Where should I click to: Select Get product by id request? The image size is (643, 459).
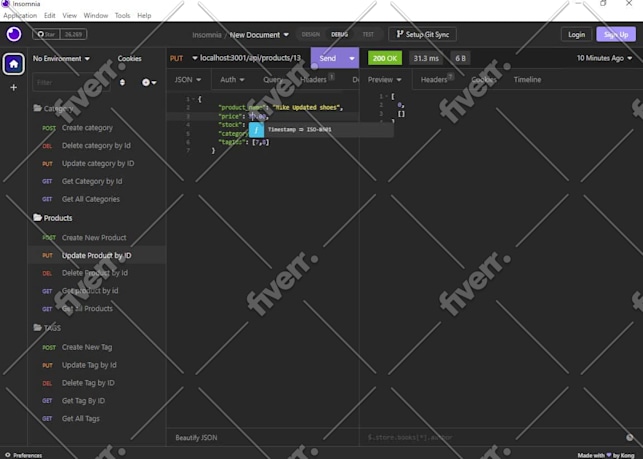click(x=96, y=291)
